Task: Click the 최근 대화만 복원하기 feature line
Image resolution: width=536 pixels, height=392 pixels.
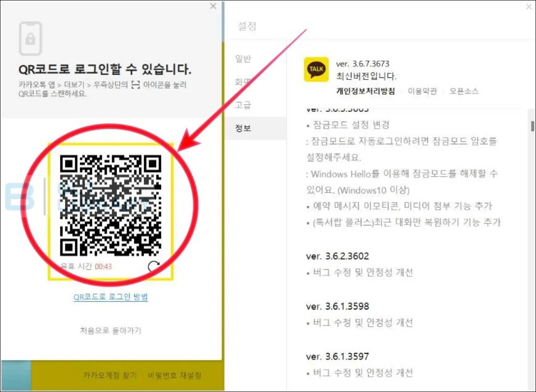Action: coord(404,222)
